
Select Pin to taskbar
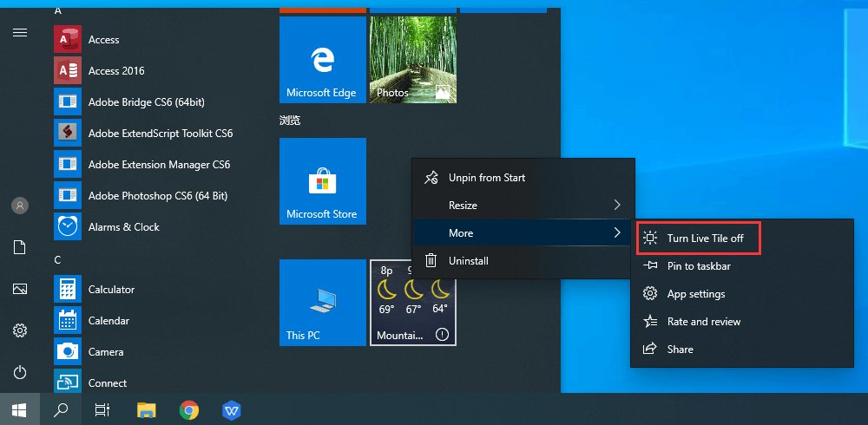point(742,266)
